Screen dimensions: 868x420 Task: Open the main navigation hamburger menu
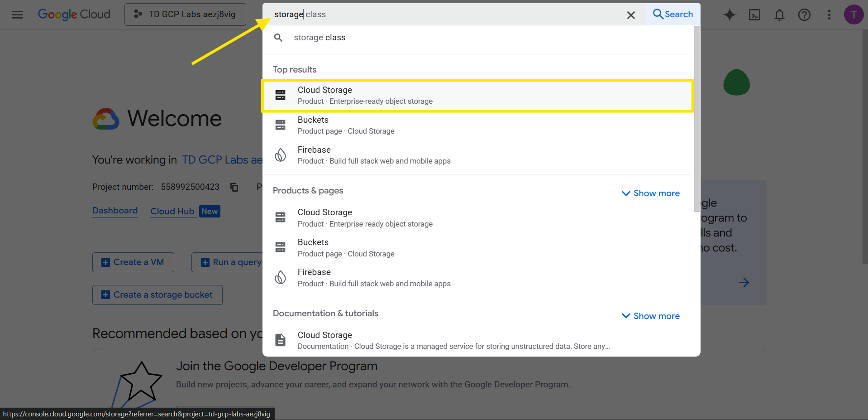coord(17,14)
